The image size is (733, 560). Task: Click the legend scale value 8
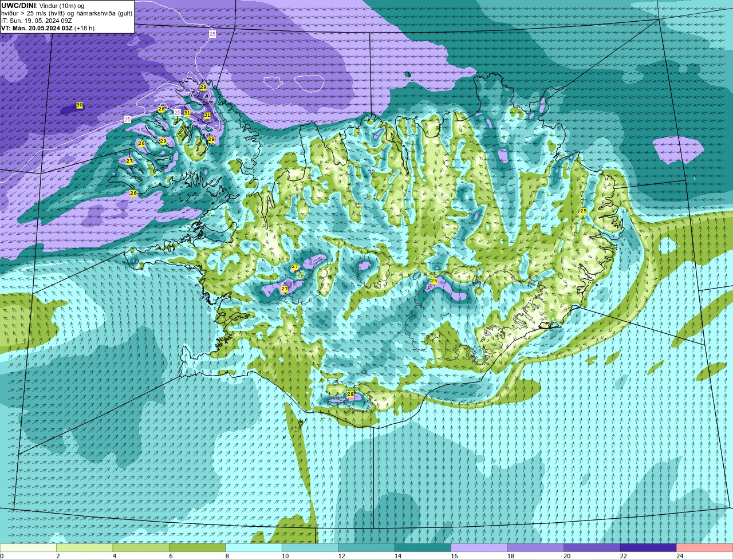[x=227, y=556]
